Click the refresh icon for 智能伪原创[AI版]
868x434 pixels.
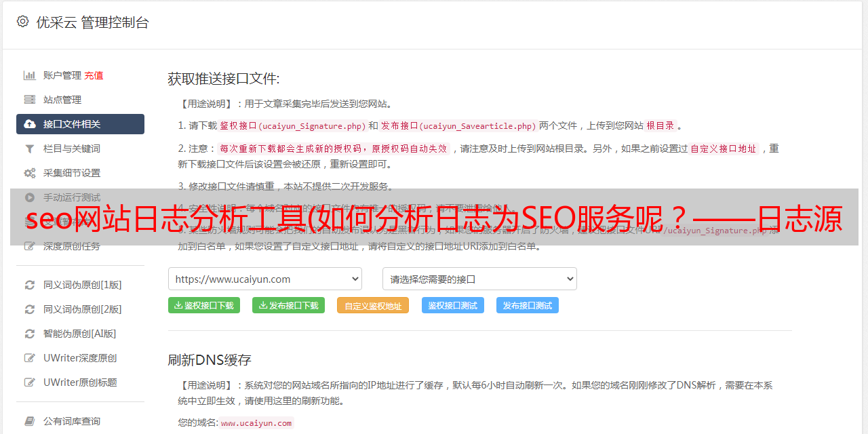[29, 334]
